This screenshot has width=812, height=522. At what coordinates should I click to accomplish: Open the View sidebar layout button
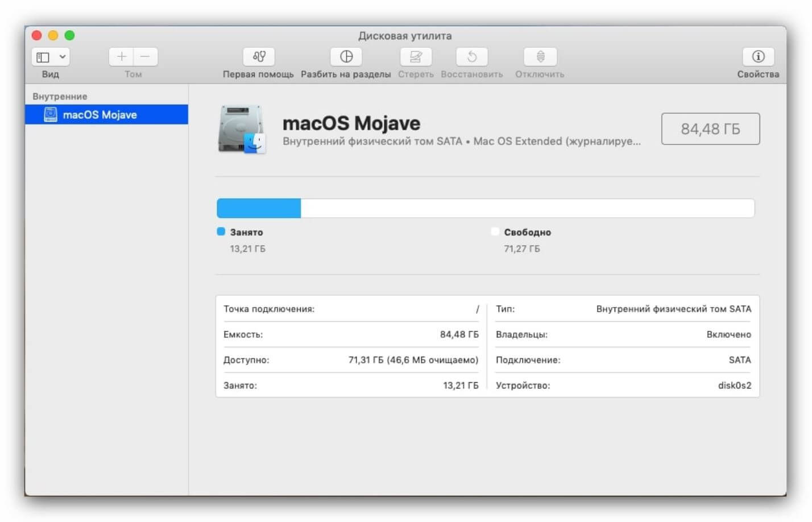click(43, 57)
